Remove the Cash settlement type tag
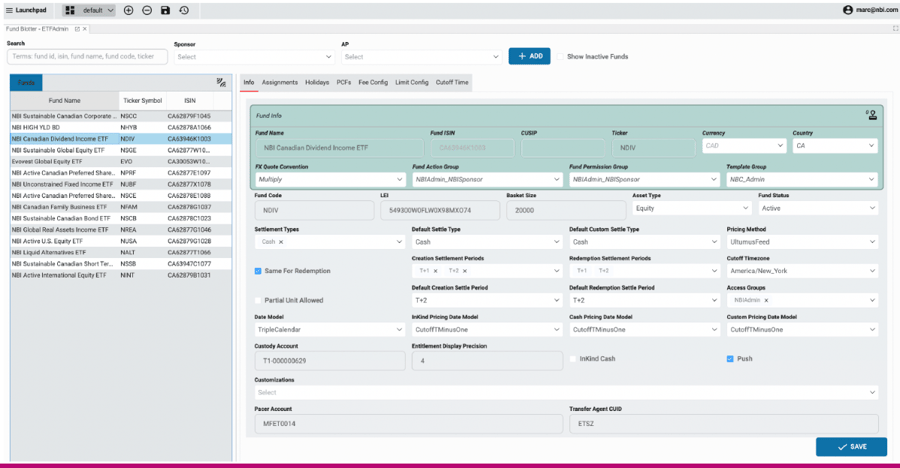The height and width of the screenshot is (468, 900). click(281, 242)
